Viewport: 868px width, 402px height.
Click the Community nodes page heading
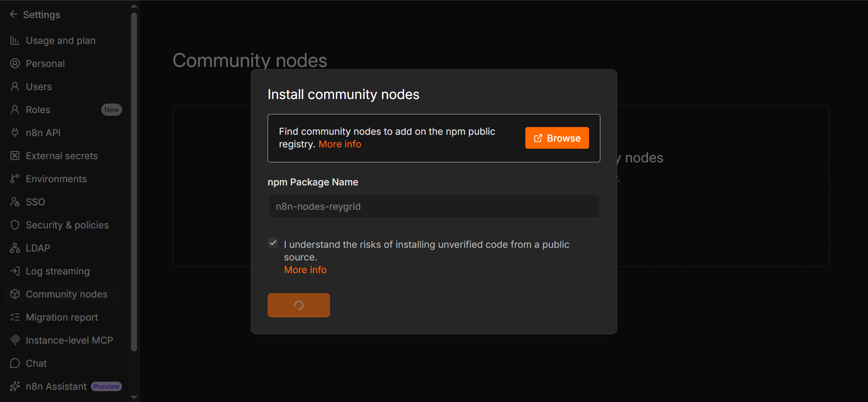tap(250, 61)
